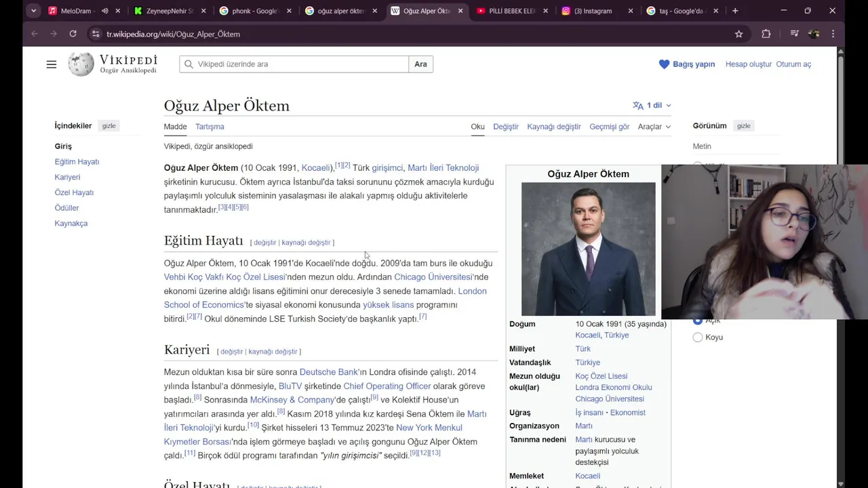Mute the MeloDram tab audio icon
868x488 pixels.
[x=105, y=11]
